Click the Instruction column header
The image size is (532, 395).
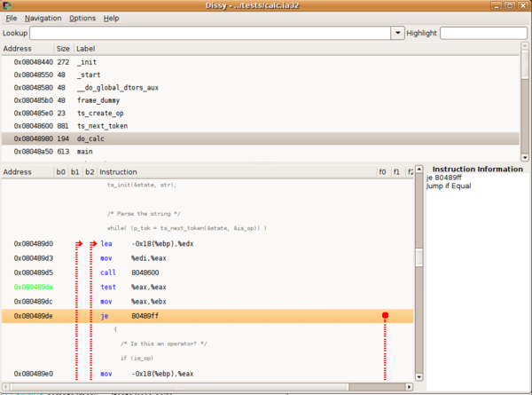tap(237, 172)
